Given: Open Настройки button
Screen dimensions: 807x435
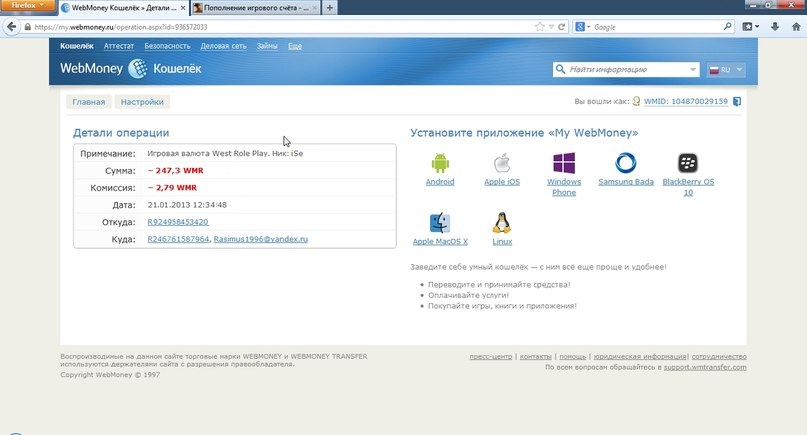Looking at the screenshot, I should coord(142,102).
